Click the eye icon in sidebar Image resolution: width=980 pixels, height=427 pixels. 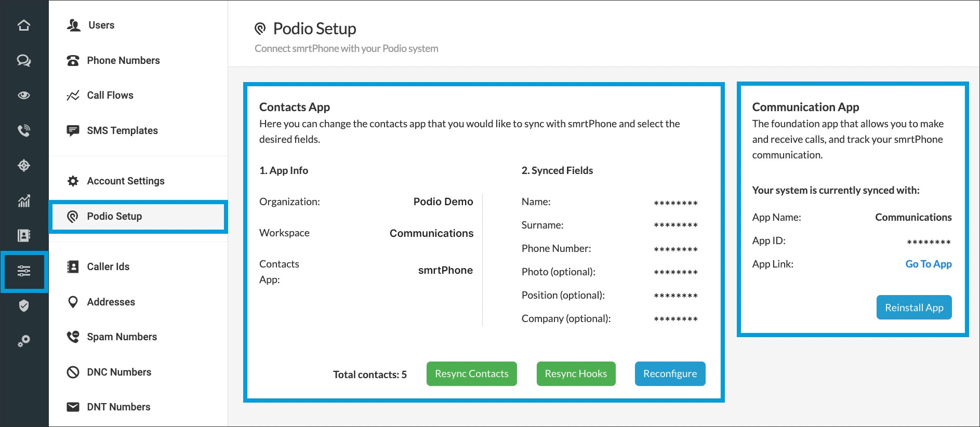coord(24,95)
